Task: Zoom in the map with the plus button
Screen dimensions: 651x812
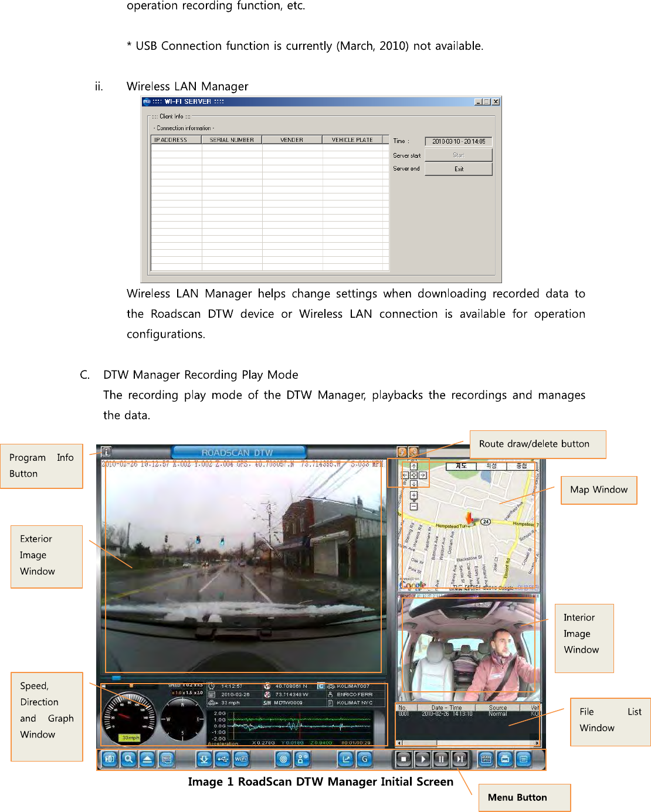Action: pos(413,495)
